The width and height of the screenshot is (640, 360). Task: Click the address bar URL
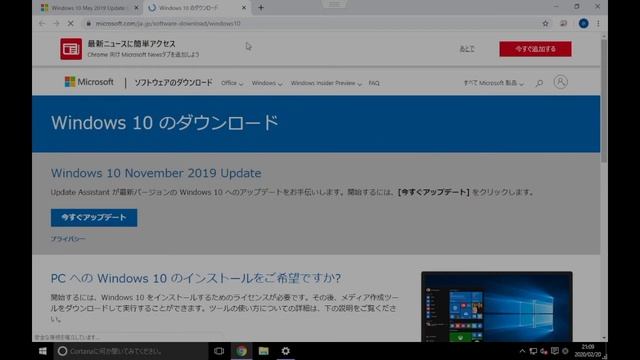(168, 24)
